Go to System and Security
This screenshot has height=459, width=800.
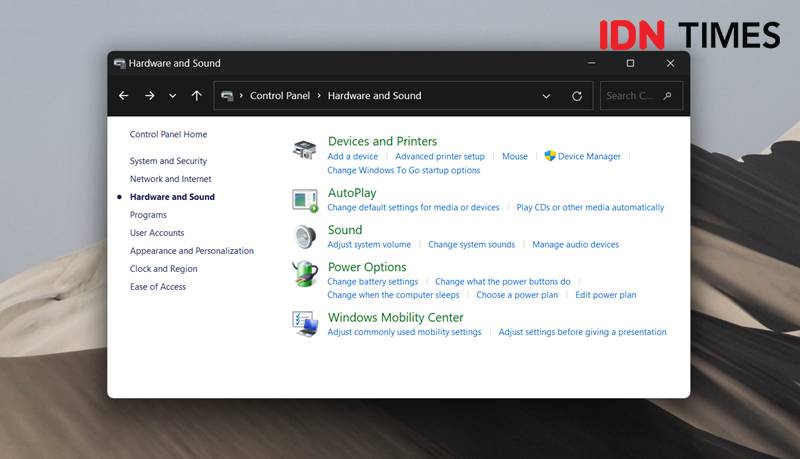pos(168,161)
